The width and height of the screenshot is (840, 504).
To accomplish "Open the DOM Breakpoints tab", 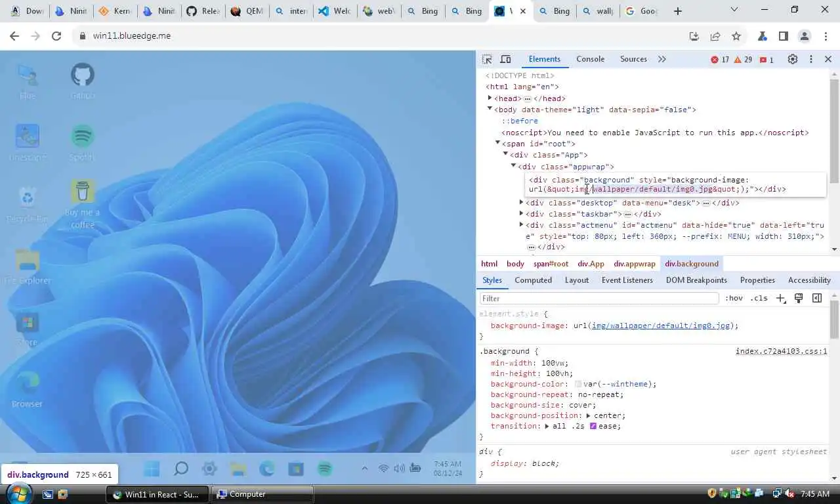I will [696, 280].
